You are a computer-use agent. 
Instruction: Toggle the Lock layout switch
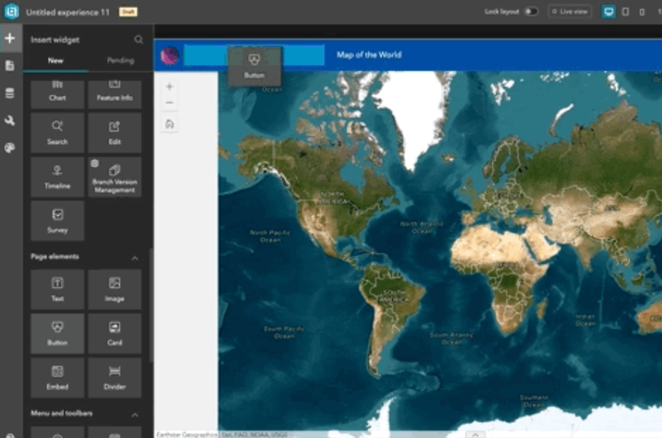click(x=531, y=11)
